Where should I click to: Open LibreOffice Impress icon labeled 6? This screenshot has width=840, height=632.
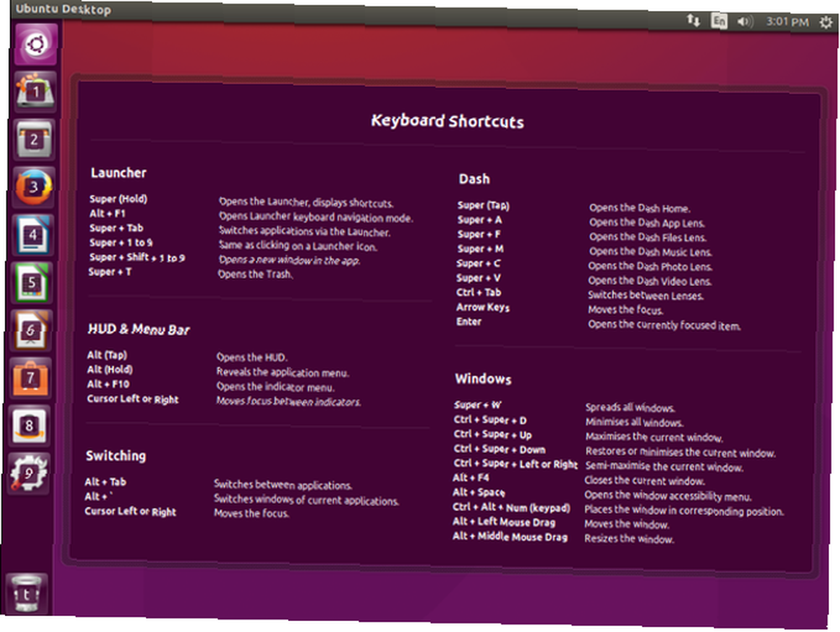coord(31,330)
